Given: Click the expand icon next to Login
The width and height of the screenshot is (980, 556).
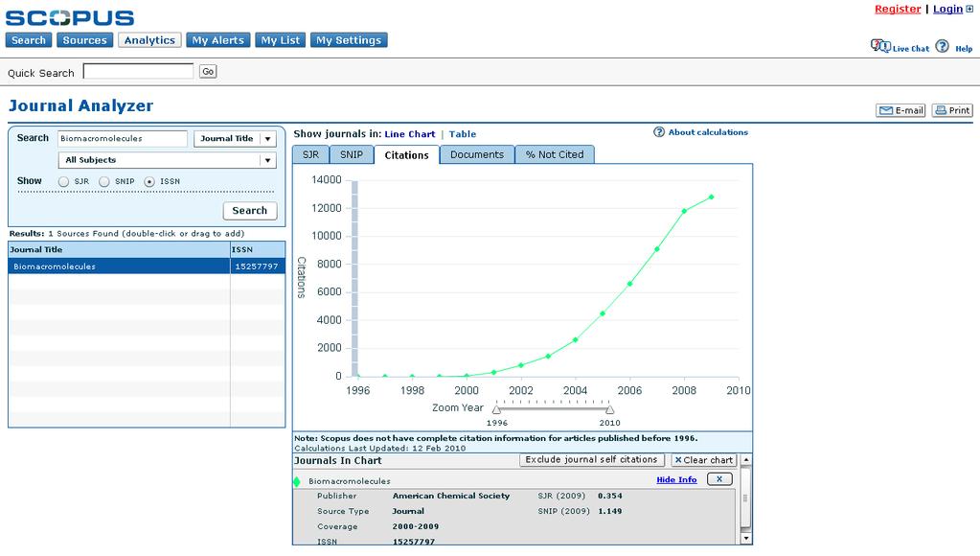Looking at the screenshot, I should [969, 9].
